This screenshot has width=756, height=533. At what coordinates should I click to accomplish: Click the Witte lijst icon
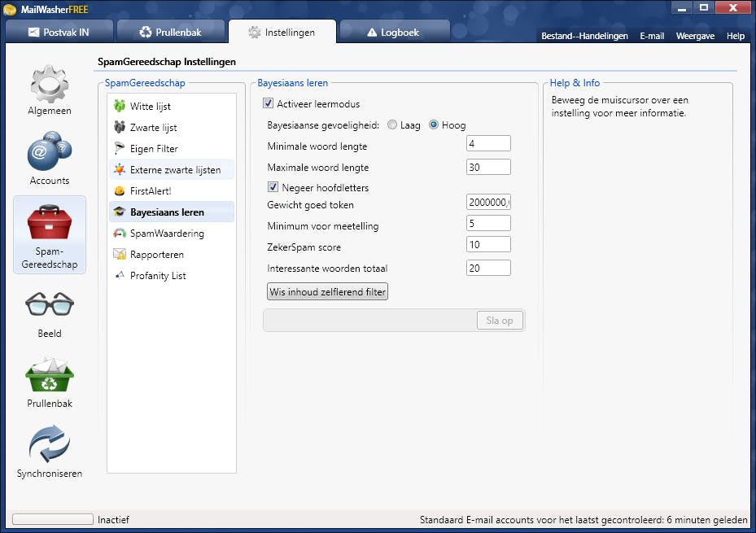point(119,106)
